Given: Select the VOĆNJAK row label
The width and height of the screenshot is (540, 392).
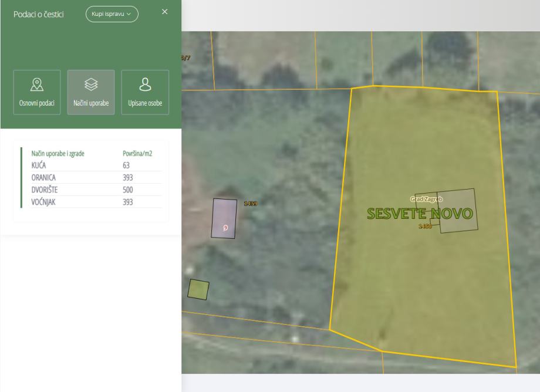Looking at the screenshot, I should (x=43, y=202).
